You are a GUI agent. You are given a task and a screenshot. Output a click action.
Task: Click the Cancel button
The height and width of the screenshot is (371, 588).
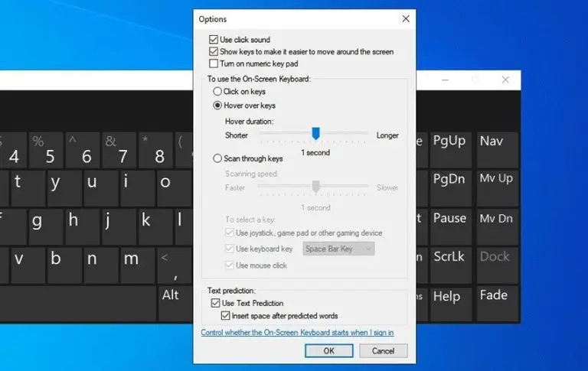point(383,351)
